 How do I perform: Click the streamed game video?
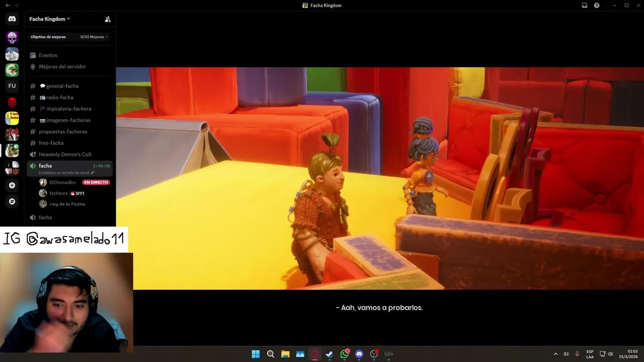[380, 178]
